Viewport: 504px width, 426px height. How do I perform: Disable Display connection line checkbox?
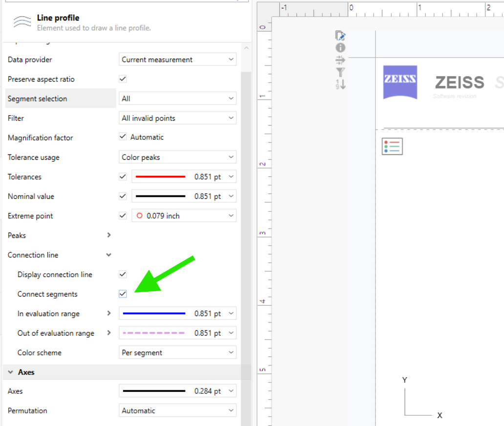click(123, 274)
